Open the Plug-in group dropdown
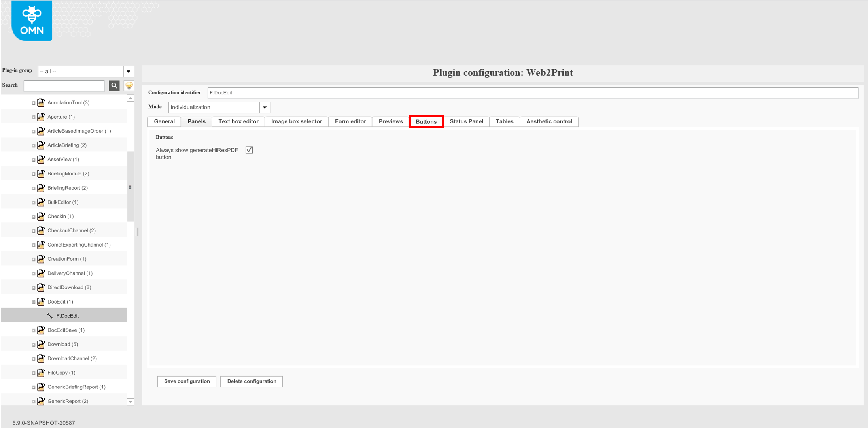This screenshot has height=428, width=868. [x=129, y=71]
